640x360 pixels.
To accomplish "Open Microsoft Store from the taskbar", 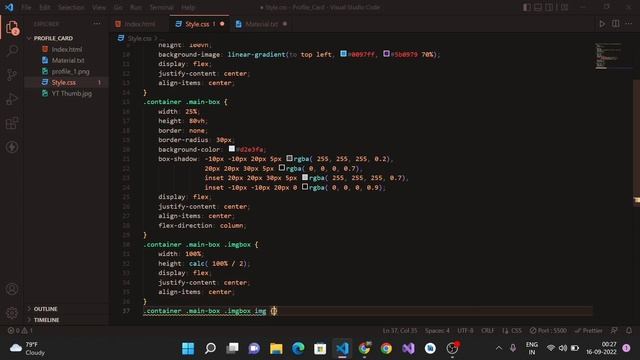I will click(x=320, y=348).
